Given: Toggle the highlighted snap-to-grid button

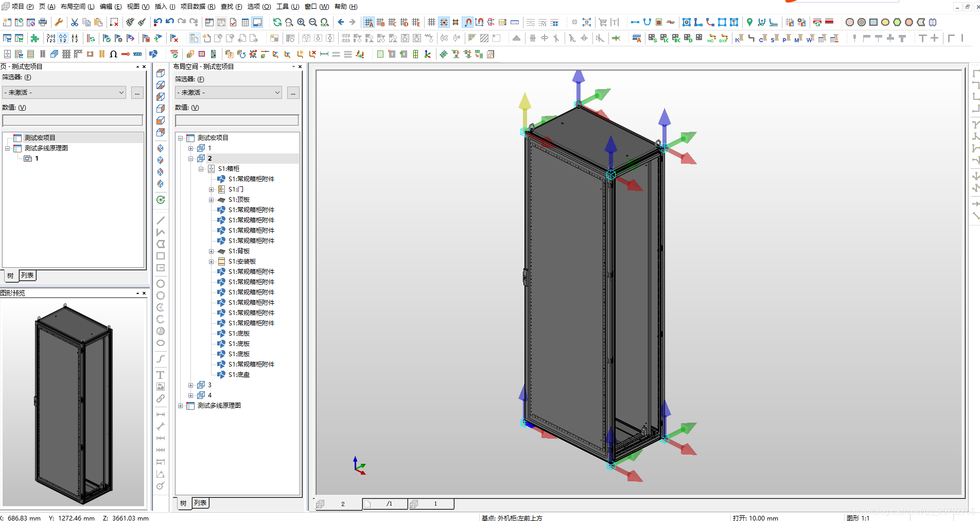Looking at the screenshot, I should [444, 22].
